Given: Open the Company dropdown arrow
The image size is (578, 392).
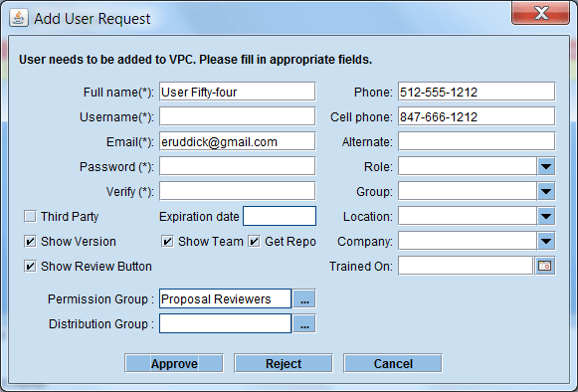Looking at the screenshot, I should 546,241.
